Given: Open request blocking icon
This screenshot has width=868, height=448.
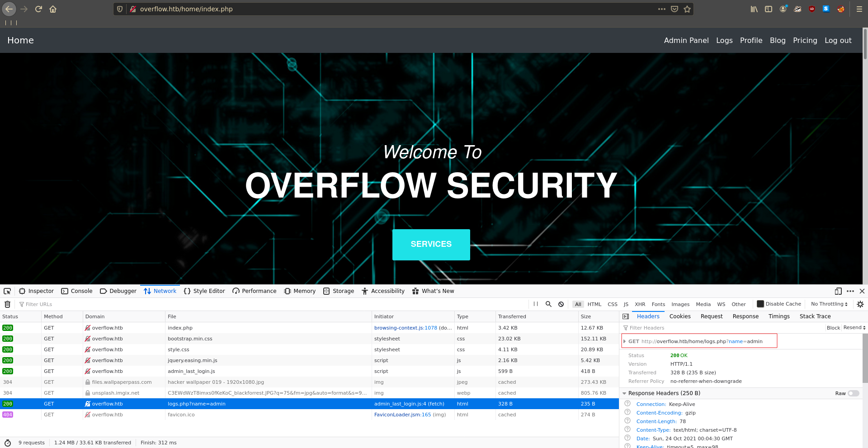Looking at the screenshot, I should tap(561, 304).
